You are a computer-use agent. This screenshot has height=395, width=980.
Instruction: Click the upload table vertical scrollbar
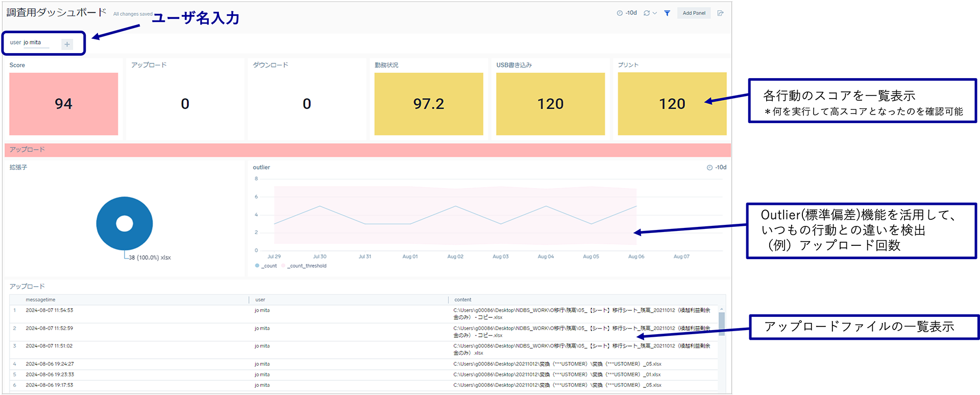[x=722, y=323]
